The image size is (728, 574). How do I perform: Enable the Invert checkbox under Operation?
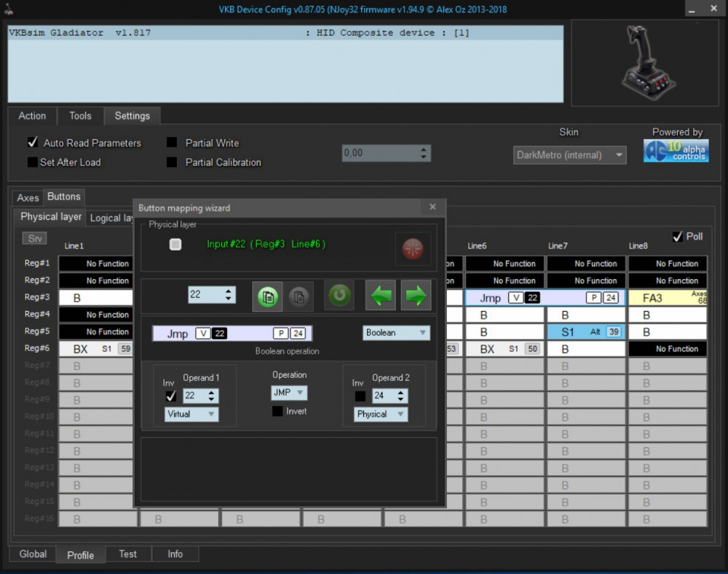(277, 412)
